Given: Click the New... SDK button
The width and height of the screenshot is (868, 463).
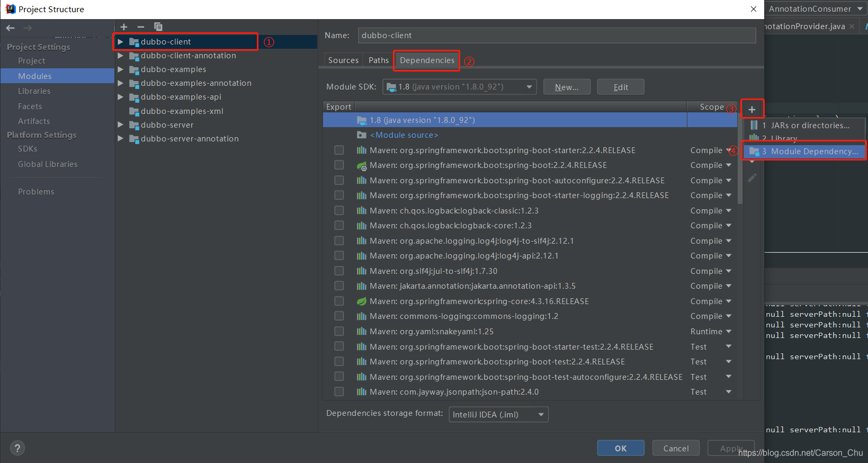Looking at the screenshot, I should pyautogui.click(x=567, y=87).
